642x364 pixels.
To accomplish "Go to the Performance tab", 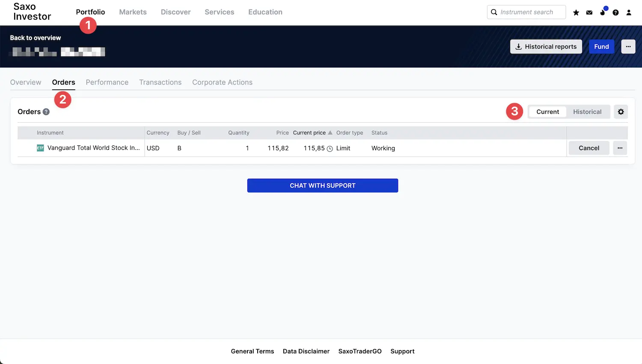I will [107, 82].
